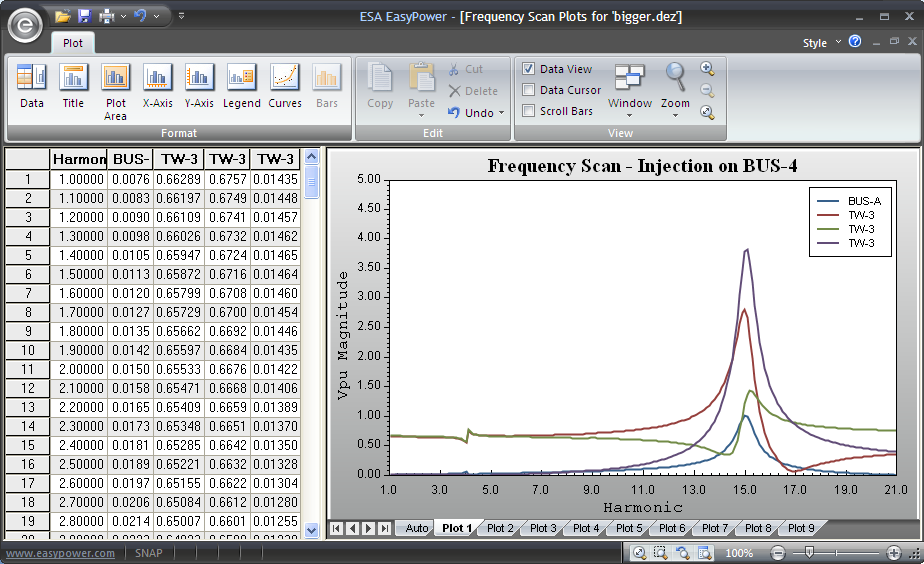Click the Undo arrow in quick access toolbar

140,16
